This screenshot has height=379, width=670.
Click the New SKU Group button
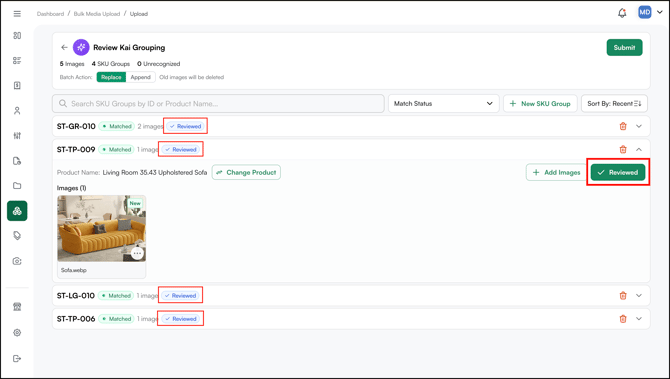tap(540, 103)
